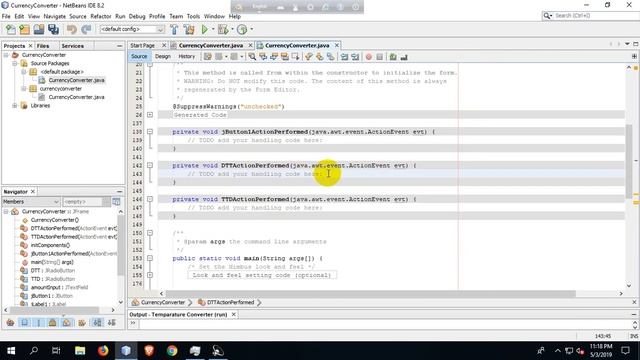Viewport: 640px width, 360px height.
Task: Click the Open Project toolbar icon
Action: [x=39, y=29]
